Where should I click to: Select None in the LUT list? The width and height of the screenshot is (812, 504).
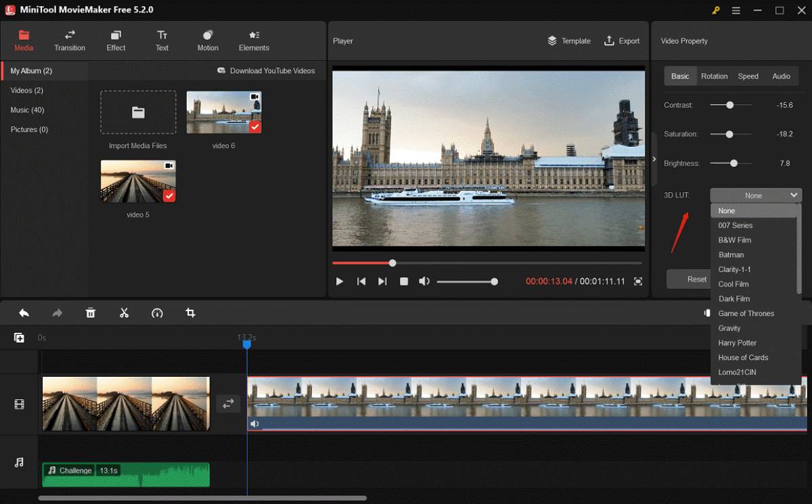point(754,211)
